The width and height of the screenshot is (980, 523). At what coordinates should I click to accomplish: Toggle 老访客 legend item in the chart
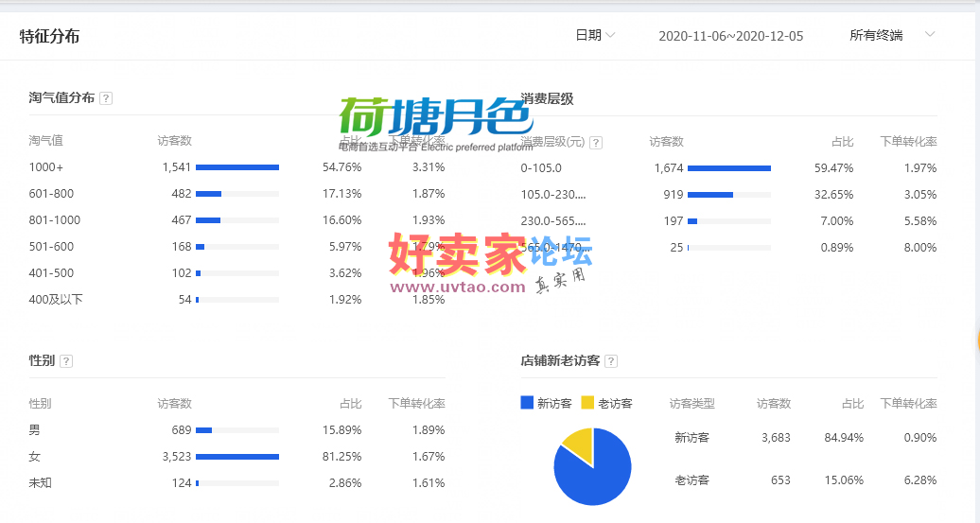pyautogui.click(x=606, y=403)
